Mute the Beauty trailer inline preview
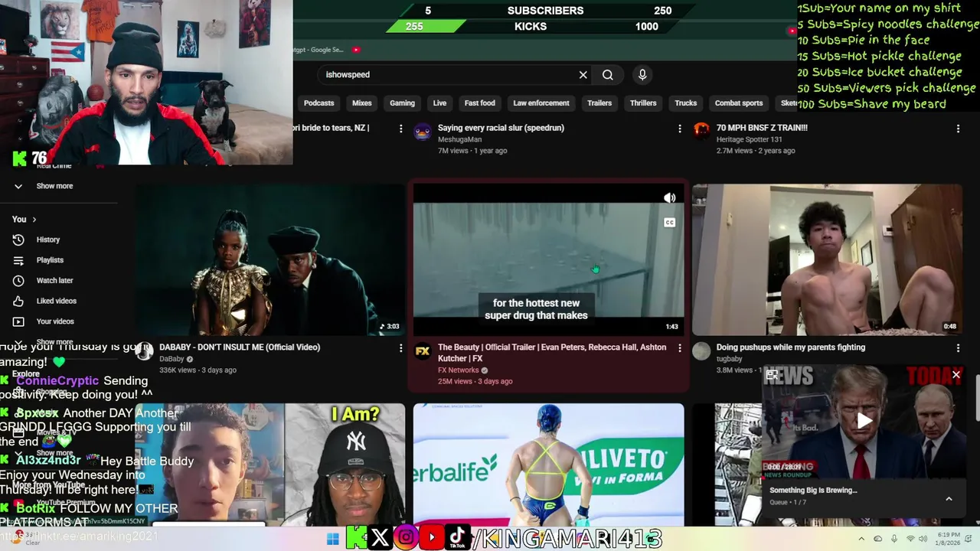This screenshot has width=980, height=551. point(670,198)
